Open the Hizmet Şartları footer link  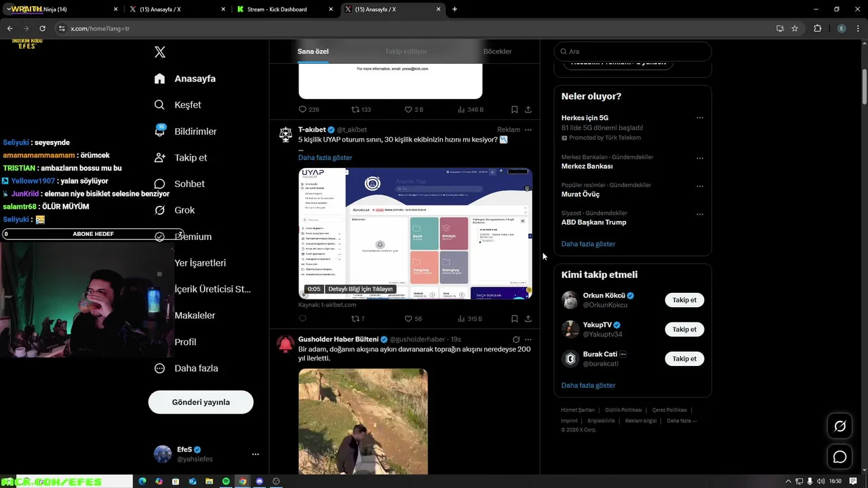[x=578, y=410]
